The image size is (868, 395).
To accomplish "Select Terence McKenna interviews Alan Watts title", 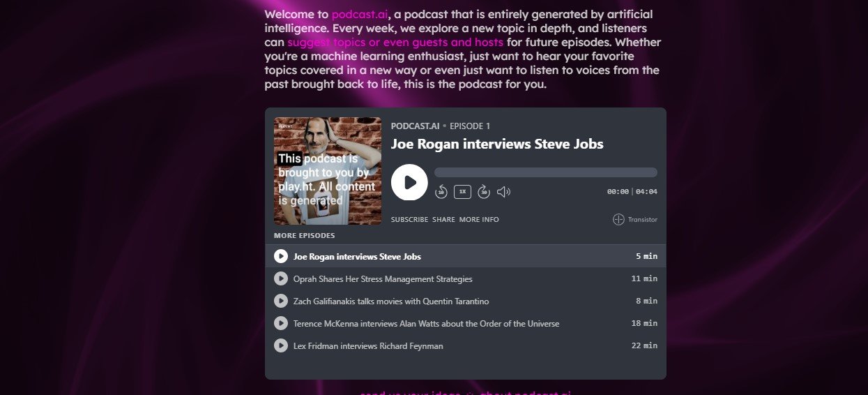I will coord(426,324).
